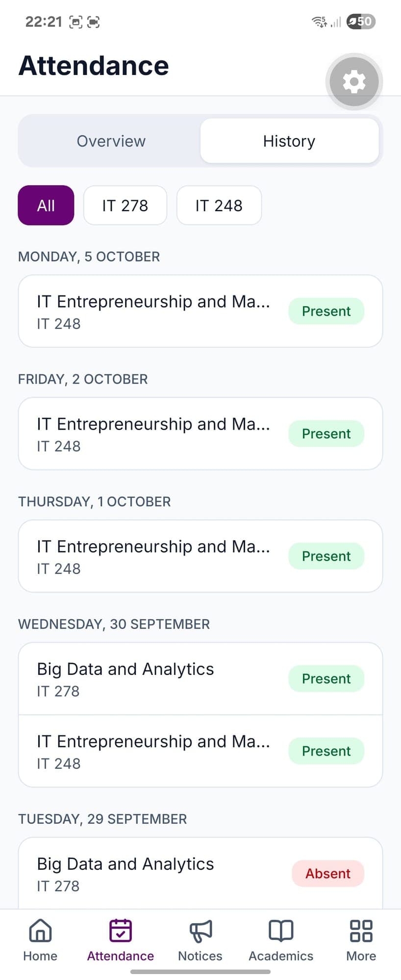Image resolution: width=401 pixels, height=980 pixels.
Task: Select the All filter chip
Action: (46, 205)
